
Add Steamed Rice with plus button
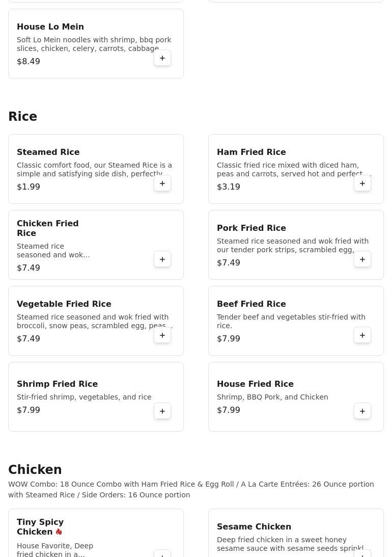click(x=162, y=183)
